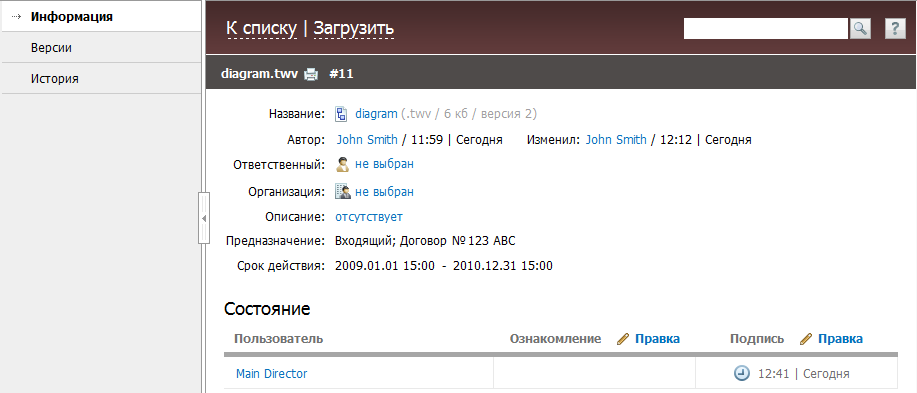Click the Срок действия date range value
917x393 pixels.
point(444,266)
